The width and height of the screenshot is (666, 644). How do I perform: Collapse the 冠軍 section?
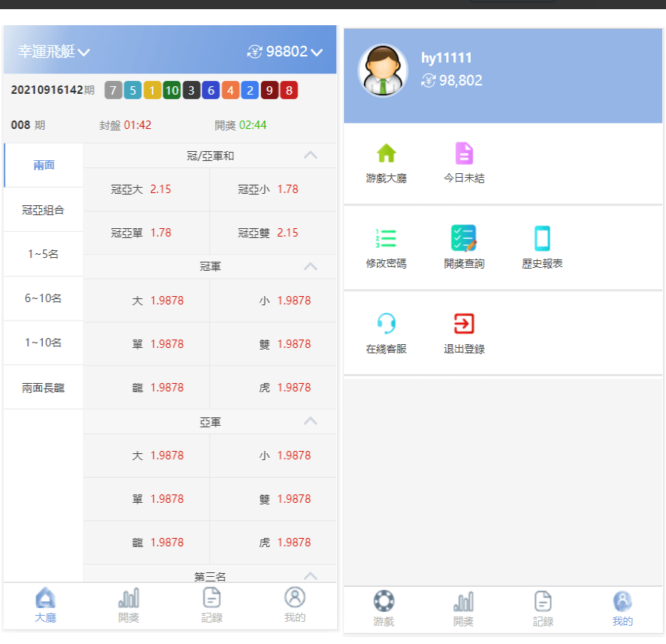coord(310,266)
